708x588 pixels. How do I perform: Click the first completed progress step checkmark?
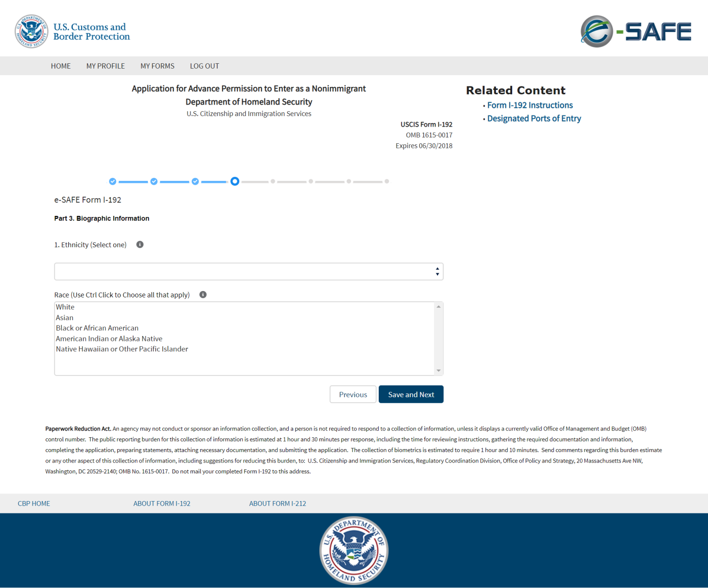pos(113,181)
